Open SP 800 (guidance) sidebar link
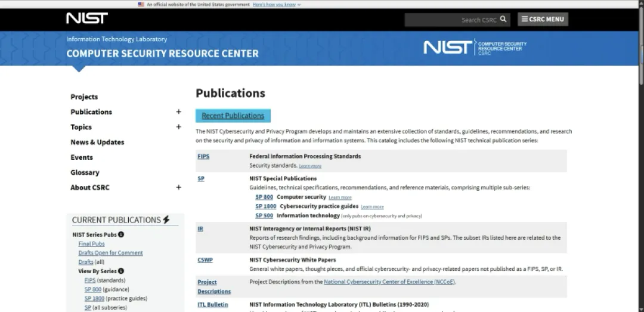The image size is (644, 312). tap(93, 289)
